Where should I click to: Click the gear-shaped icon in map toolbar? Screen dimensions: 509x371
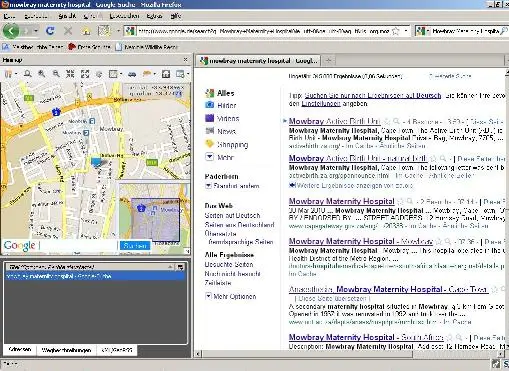pyautogui.click(x=99, y=74)
